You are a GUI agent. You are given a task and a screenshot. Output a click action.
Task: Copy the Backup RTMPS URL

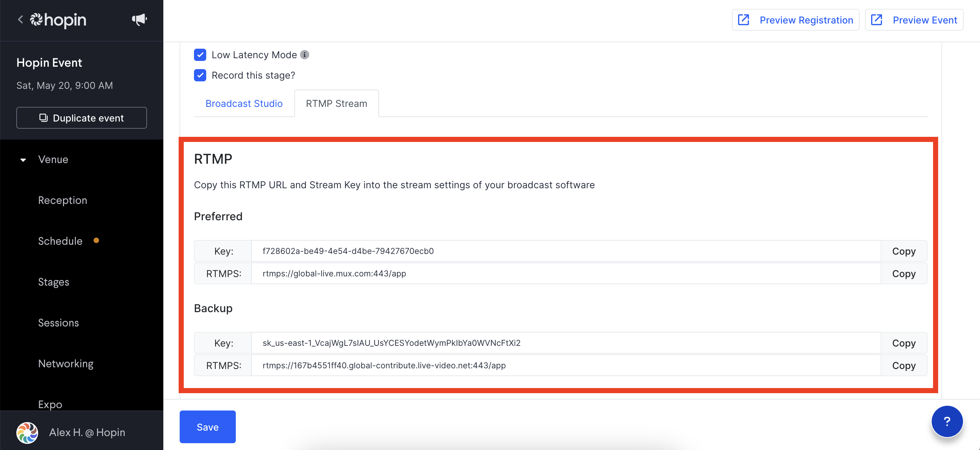click(x=903, y=365)
